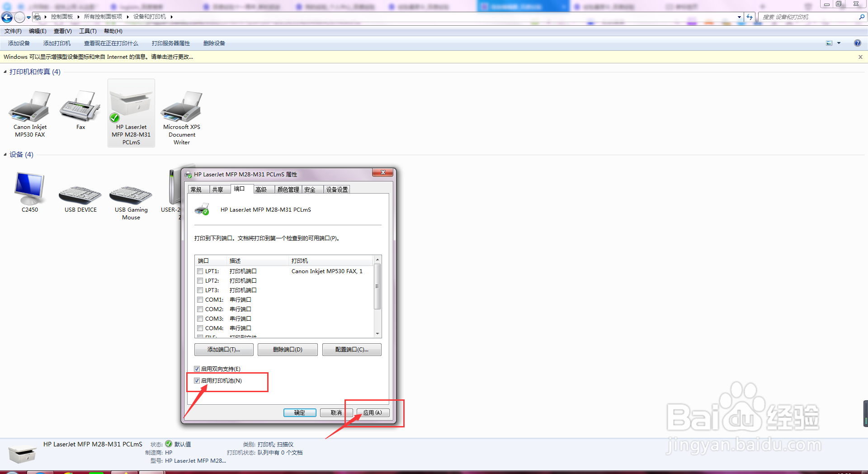
Task: Click port list scrollbar up arrow
Action: coord(377,260)
